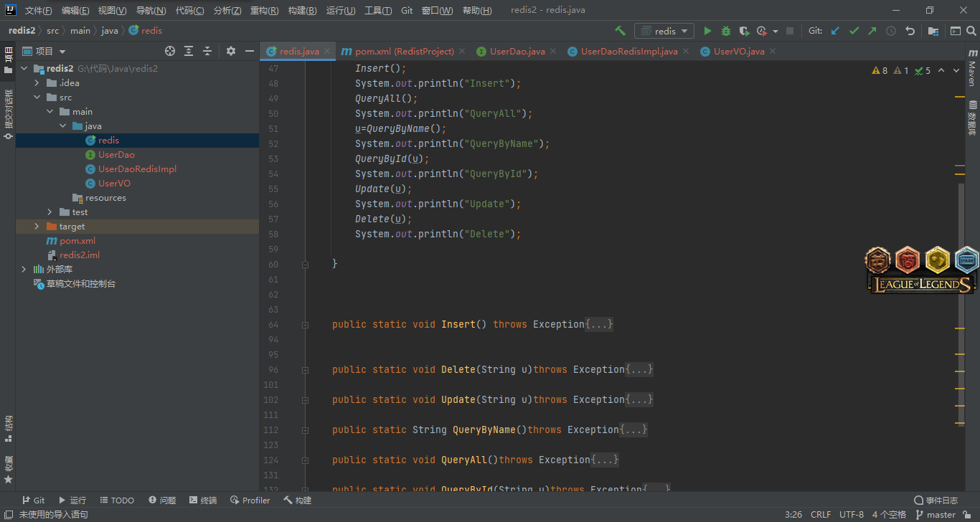The width and height of the screenshot is (980, 522).
Task: Toggle code folding for Insert() method
Action: 305,325
